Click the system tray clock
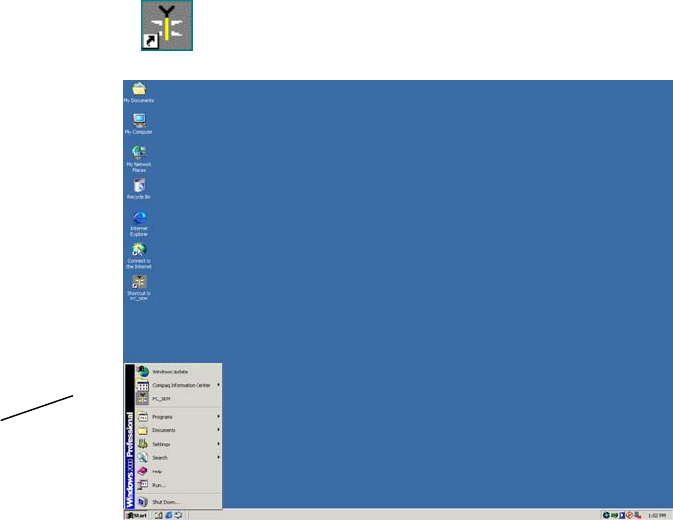Screen dimensions: 673x520 [x=657, y=515]
